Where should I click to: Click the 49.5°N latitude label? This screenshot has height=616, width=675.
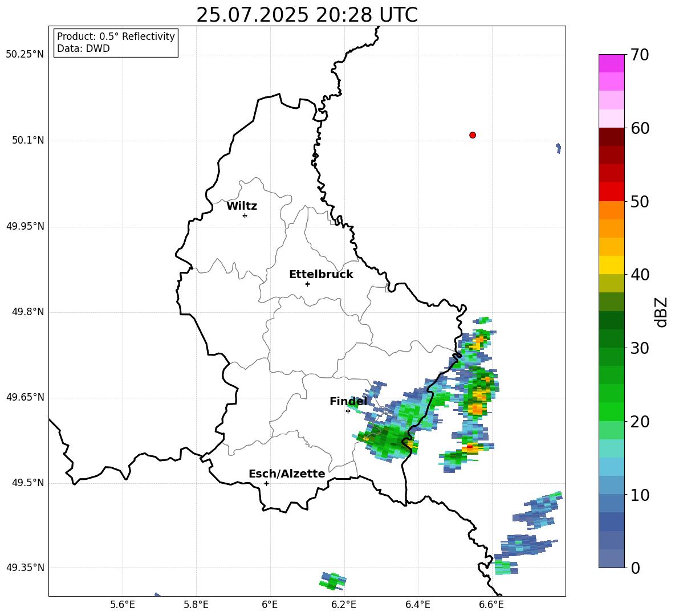[28, 483]
